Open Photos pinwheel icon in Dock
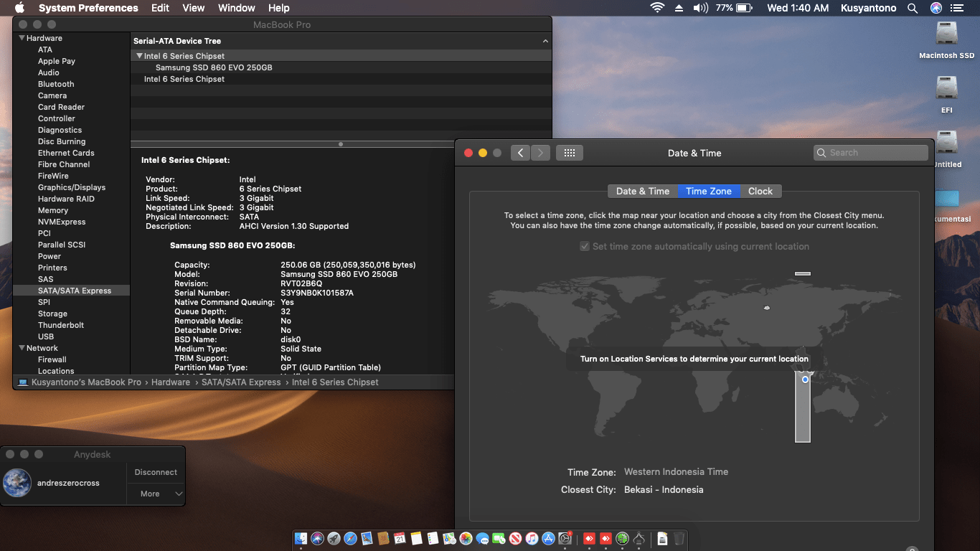Screen dimensions: 980x551 point(466,538)
